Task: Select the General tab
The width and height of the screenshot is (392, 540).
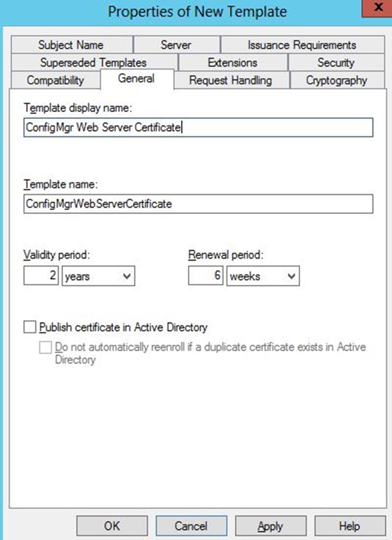Action: pos(137,79)
